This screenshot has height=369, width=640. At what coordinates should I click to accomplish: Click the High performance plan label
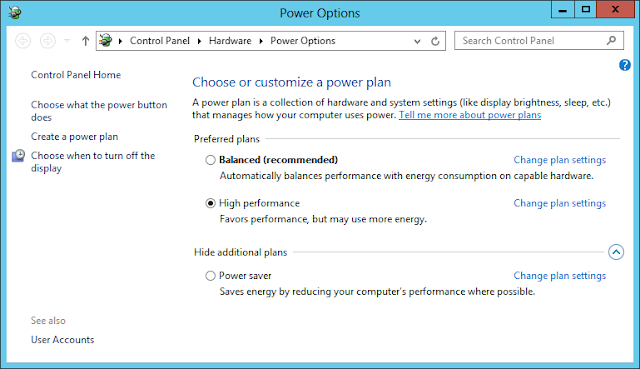[x=259, y=203]
